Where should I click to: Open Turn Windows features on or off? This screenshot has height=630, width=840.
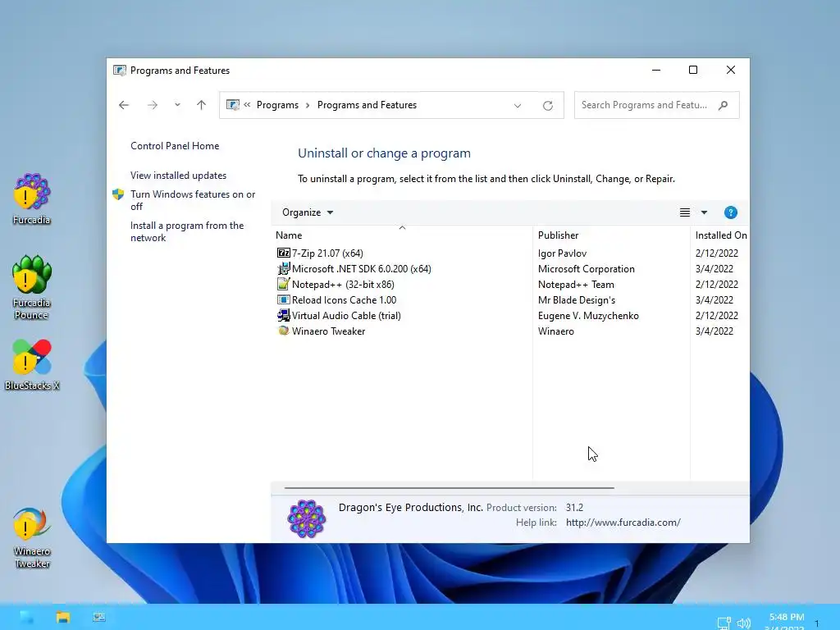tap(193, 200)
